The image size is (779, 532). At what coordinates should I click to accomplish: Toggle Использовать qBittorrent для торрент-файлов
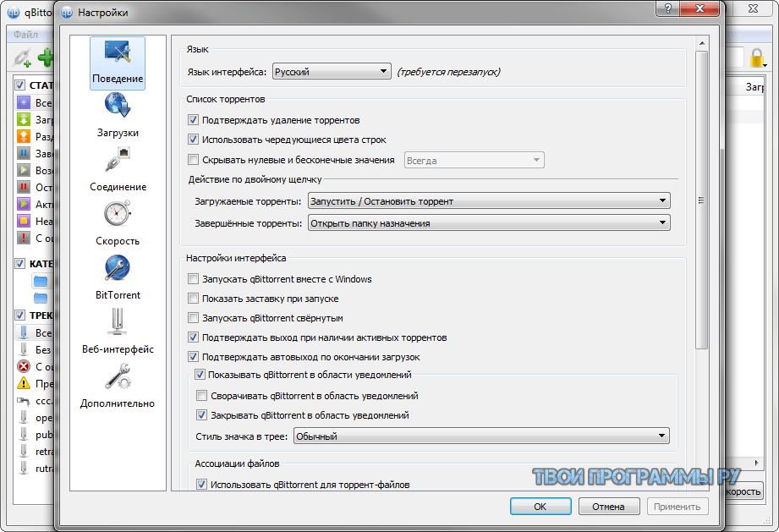click(201, 485)
